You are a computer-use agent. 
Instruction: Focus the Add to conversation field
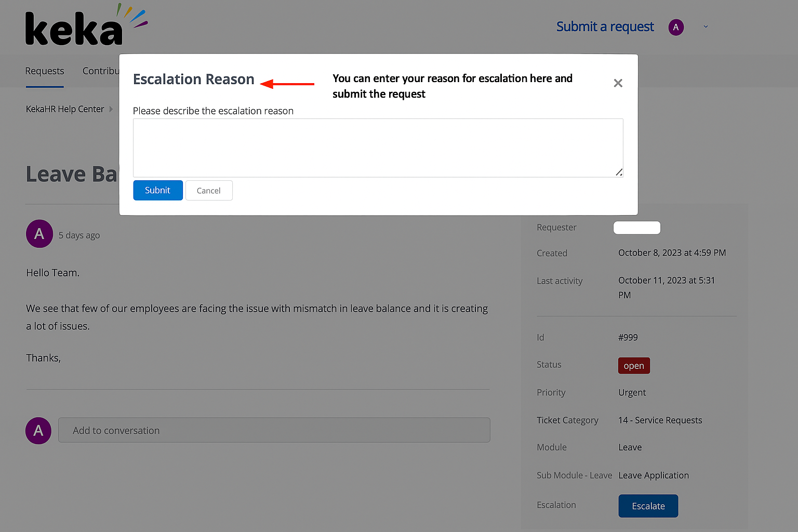coord(274,431)
